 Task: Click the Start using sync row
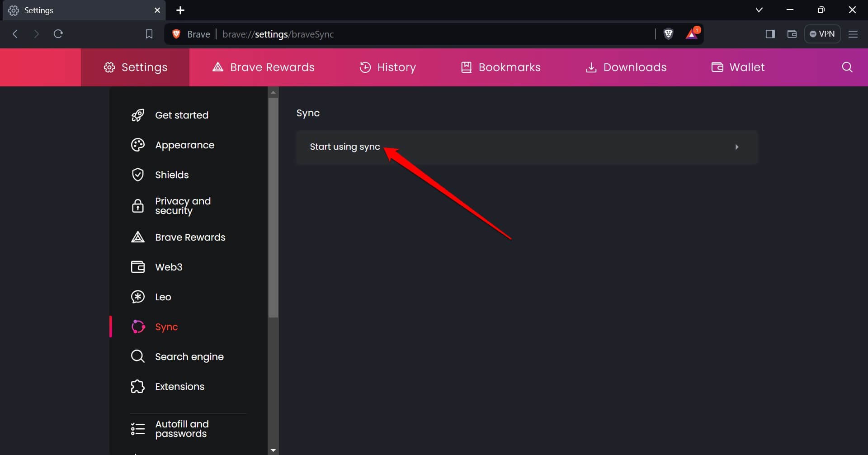click(x=527, y=147)
